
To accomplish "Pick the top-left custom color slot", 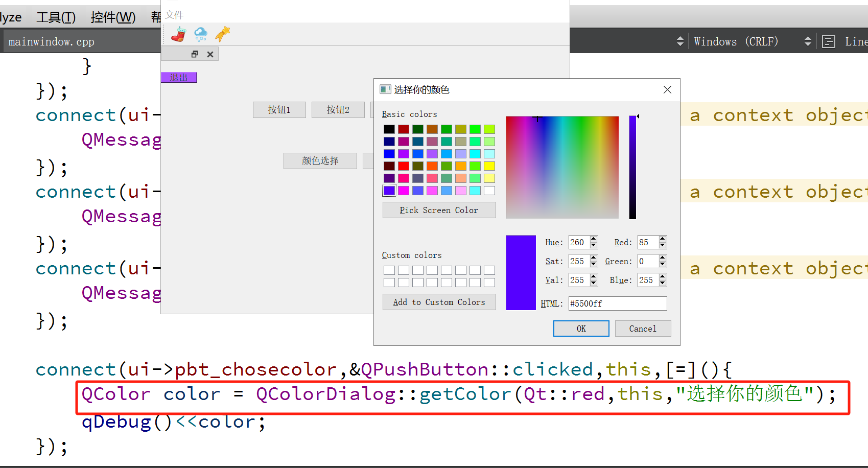I will pos(389,270).
